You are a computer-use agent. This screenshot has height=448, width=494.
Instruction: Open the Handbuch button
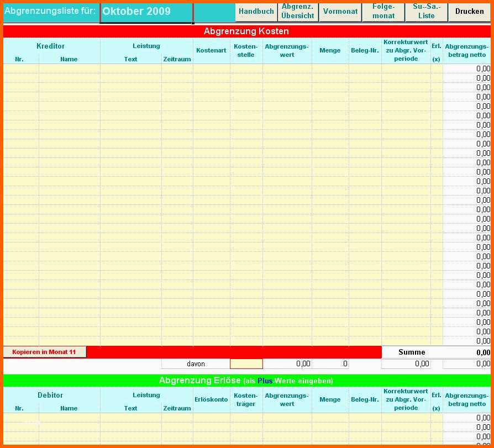(256, 12)
